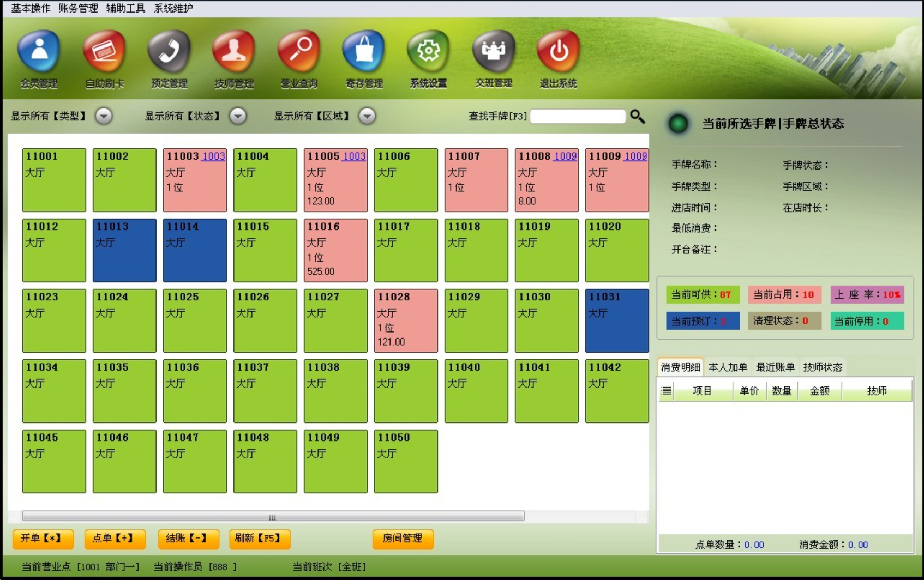Select the green 当前可供 status swatch

coord(703,294)
